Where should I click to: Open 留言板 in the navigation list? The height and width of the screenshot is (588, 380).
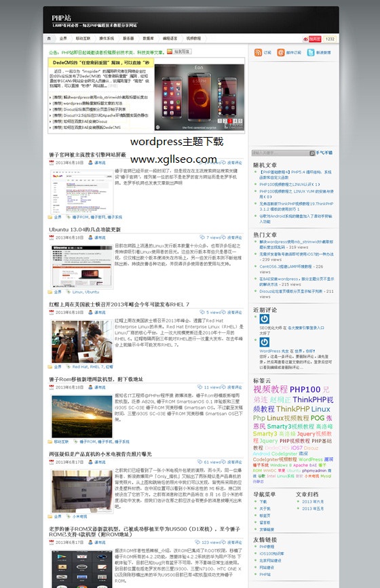[x=265, y=522]
